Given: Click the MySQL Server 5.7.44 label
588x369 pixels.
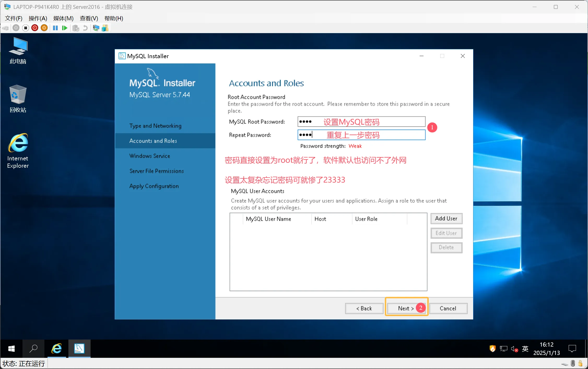Looking at the screenshot, I should point(160,95).
